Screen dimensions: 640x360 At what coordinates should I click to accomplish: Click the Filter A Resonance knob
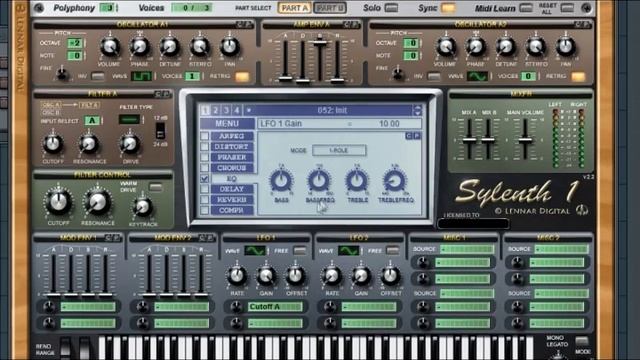tap(89, 144)
